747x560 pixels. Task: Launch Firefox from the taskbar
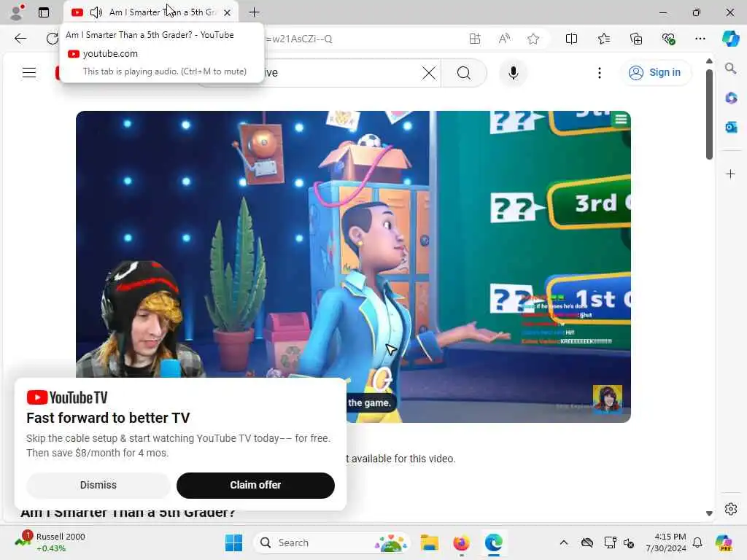(x=461, y=542)
